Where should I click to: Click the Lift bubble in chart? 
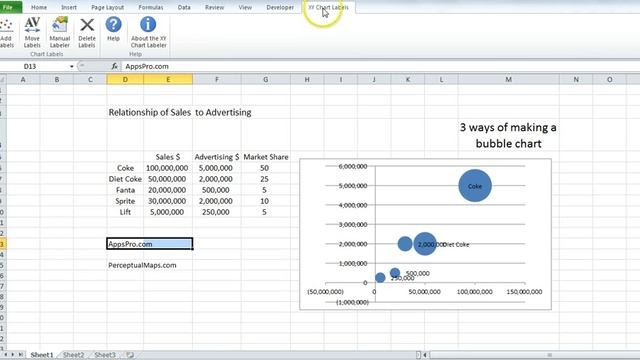(x=380, y=278)
